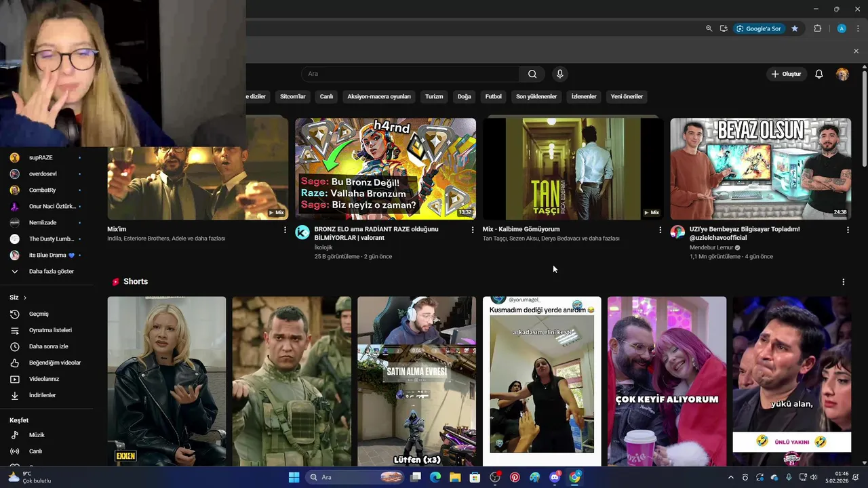Click the Mendebur Lemur channel avatar
The height and width of the screenshot is (488, 868).
[x=677, y=232]
